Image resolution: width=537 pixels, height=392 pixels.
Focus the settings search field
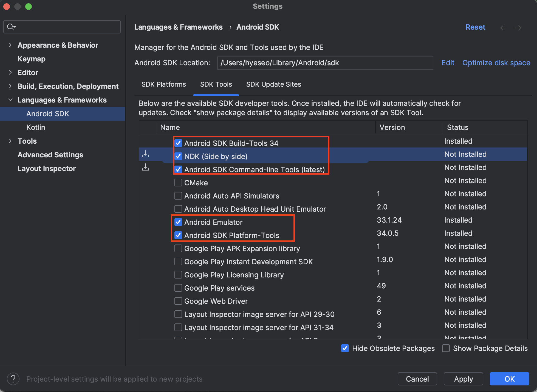click(62, 27)
